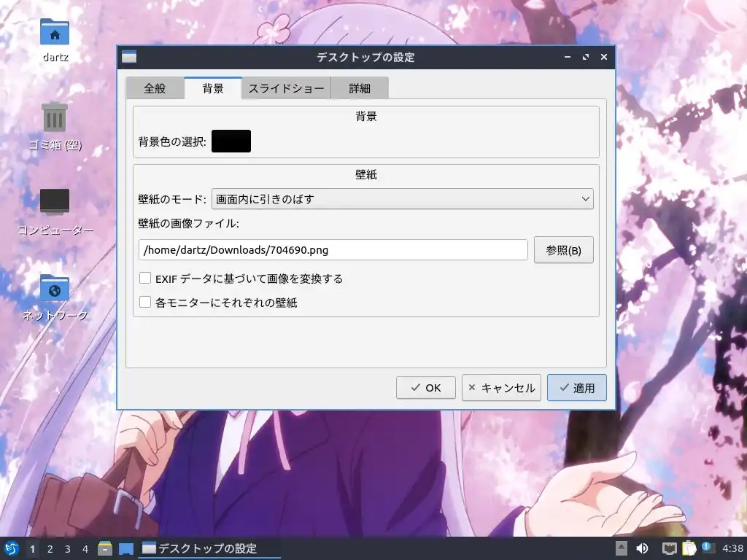The image size is (747, 560).
Task: Click the 4:38 clock in the tray
Action: [x=732, y=548]
